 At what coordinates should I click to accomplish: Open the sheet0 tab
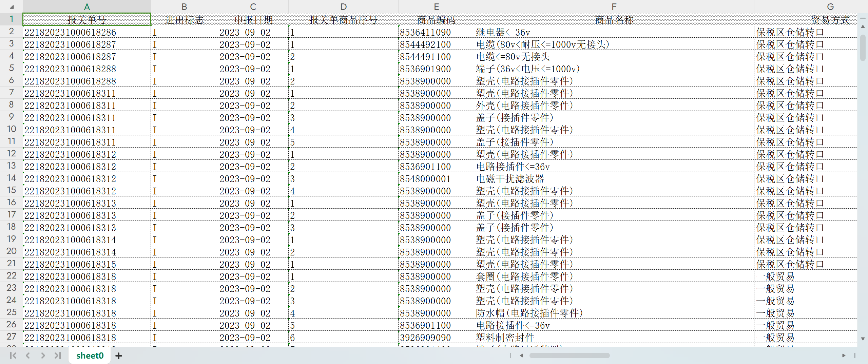(90, 356)
